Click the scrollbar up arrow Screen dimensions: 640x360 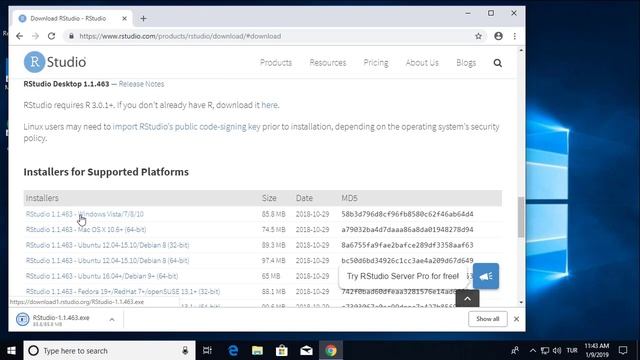521,50
